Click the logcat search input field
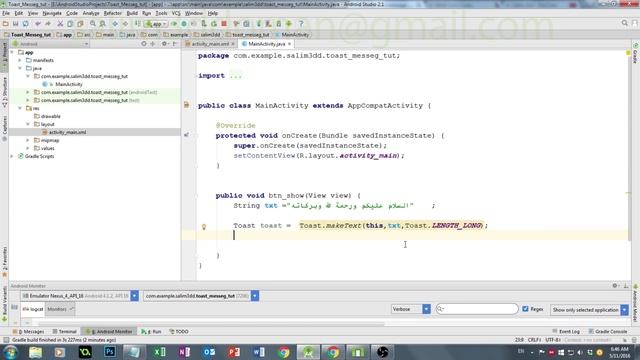 [477, 309]
